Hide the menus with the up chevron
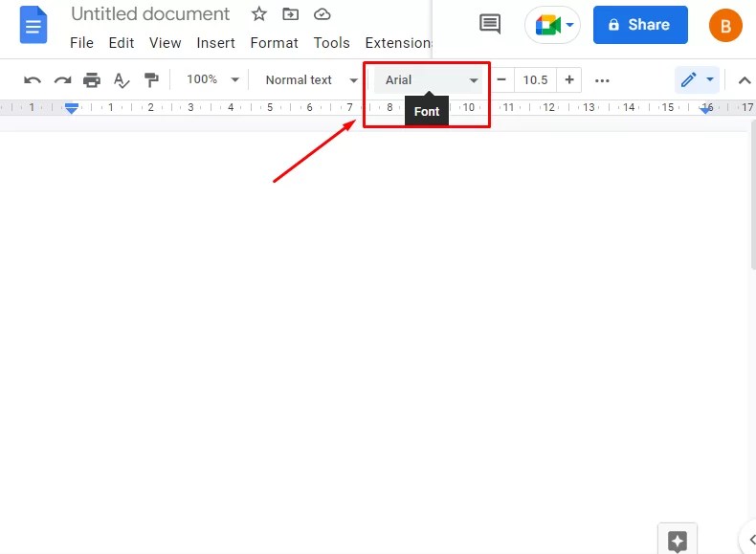This screenshot has width=756, height=554. (x=745, y=80)
